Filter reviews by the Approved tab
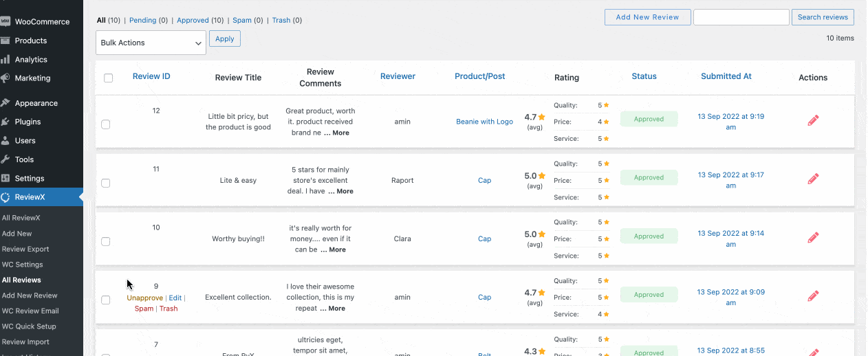Image resolution: width=868 pixels, height=356 pixels. click(193, 21)
